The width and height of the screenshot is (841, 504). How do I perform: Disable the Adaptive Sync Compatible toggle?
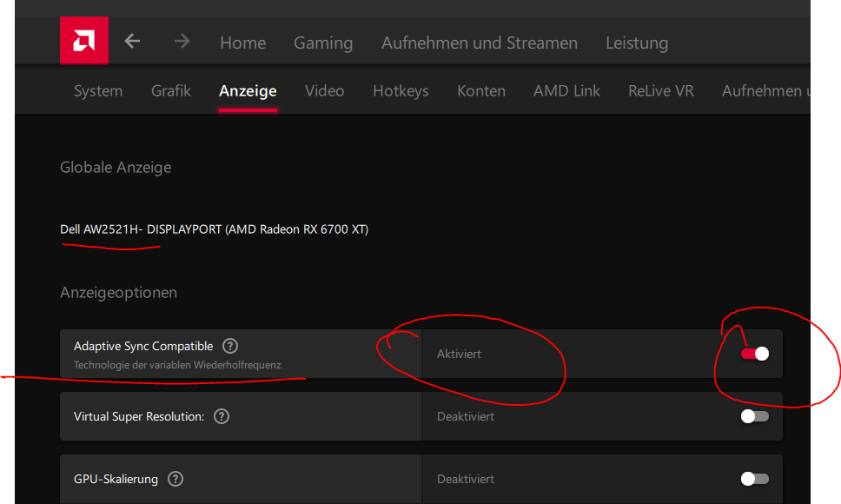coord(754,354)
